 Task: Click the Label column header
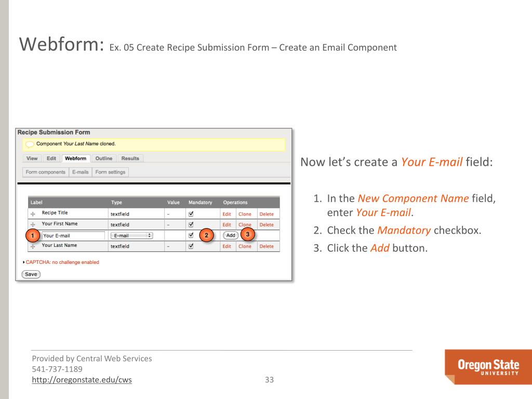tap(36, 202)
